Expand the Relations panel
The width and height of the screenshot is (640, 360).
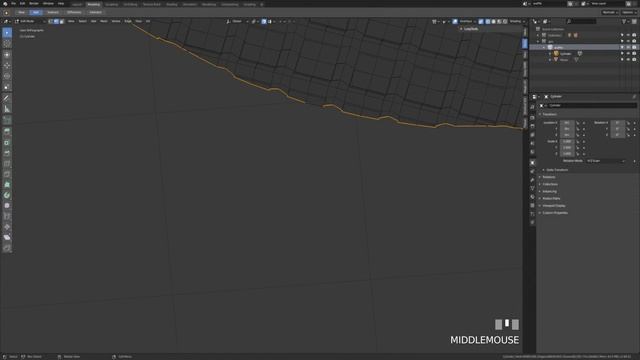(x=549, y=177)
